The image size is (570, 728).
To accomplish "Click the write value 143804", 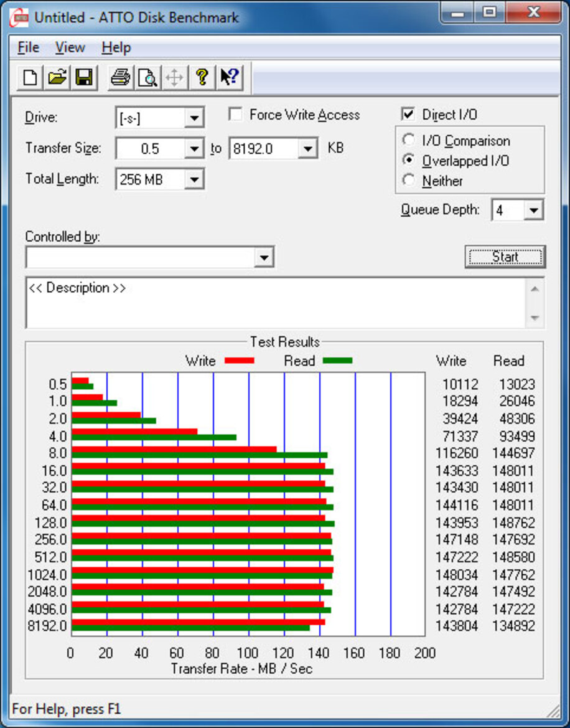I will tap(457, 626).
